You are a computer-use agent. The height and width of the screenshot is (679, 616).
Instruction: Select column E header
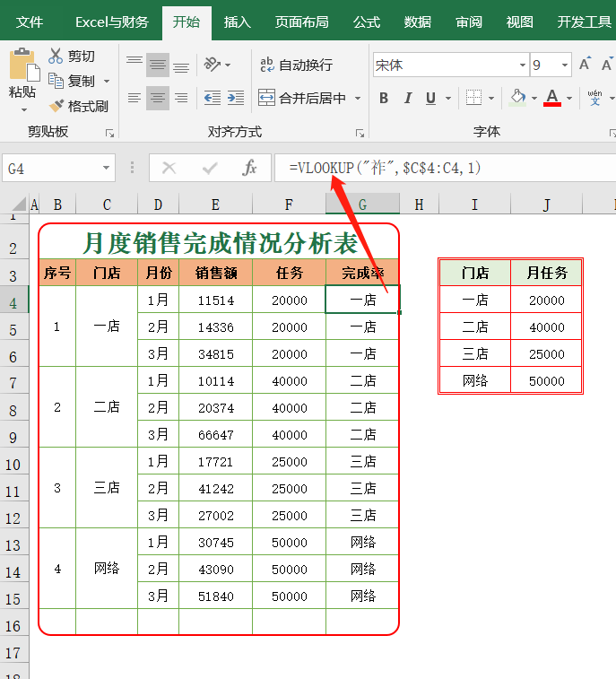point(215,204)
